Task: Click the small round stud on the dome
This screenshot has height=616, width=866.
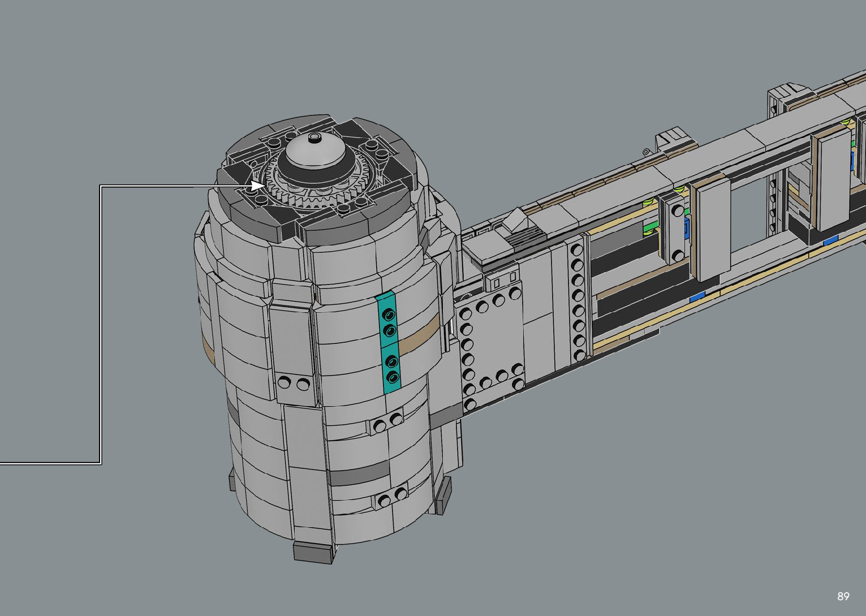Action: click(316, 137)
